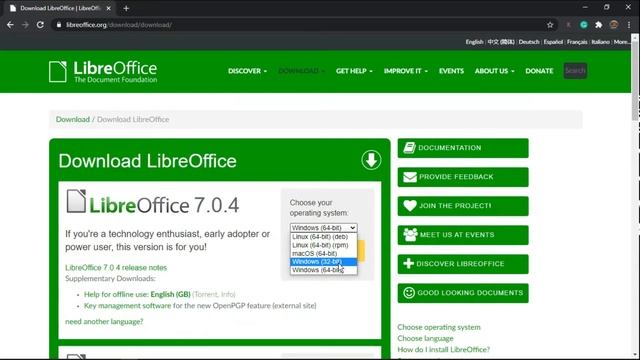Go to the DONATE page
The width and height of the screenshot is (640, 360).
click(539, 71)
